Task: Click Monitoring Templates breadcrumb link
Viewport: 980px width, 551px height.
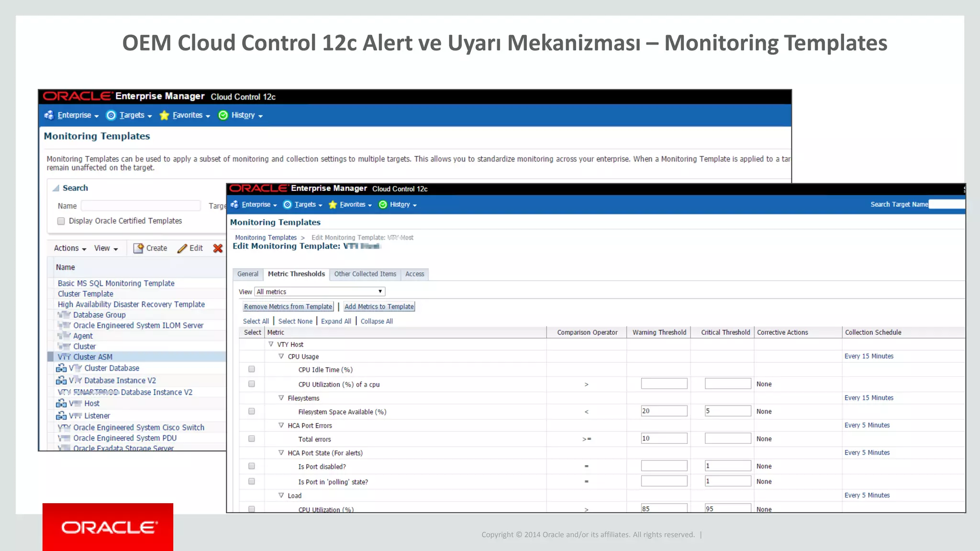Action: click(266, 238)
